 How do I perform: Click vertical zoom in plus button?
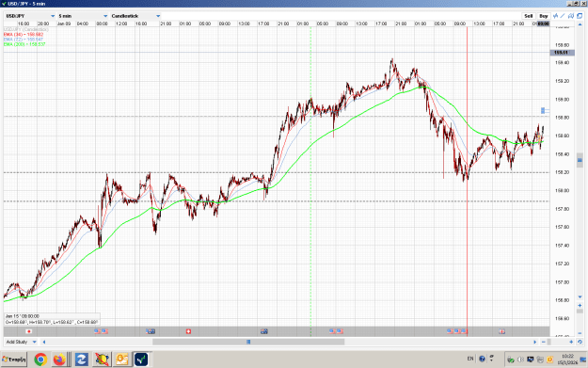580,305
